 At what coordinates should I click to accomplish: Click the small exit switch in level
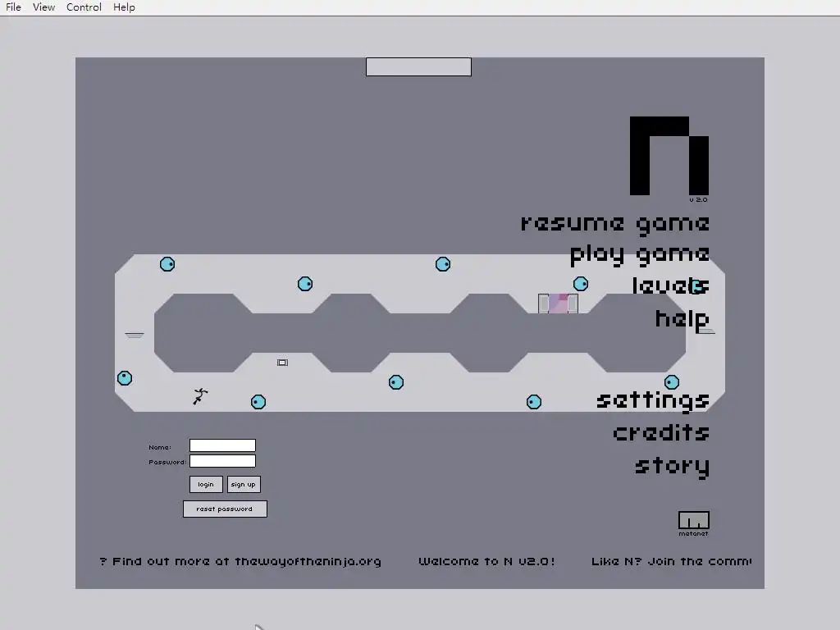click(x=282, y=363)
